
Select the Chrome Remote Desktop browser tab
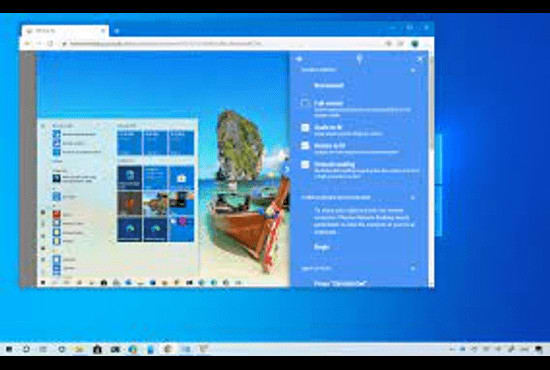click(65, 31)
